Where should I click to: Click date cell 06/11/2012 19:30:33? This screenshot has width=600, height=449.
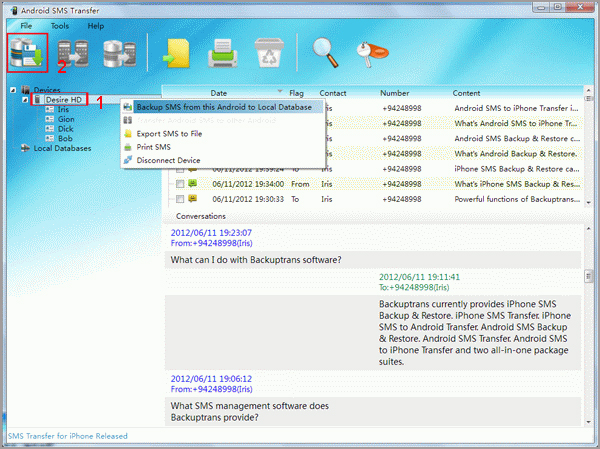(x=248, y=199)
